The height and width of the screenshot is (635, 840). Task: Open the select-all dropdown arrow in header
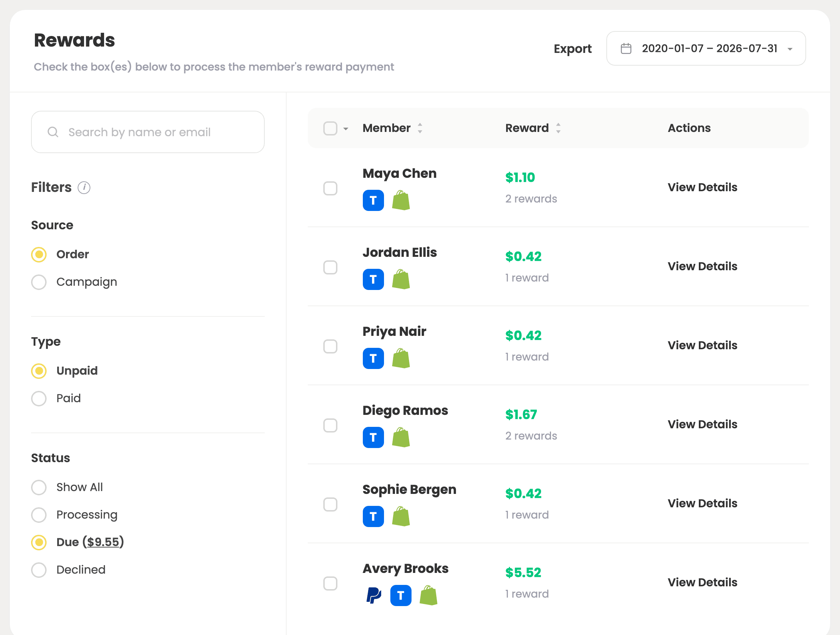point(346,129)
